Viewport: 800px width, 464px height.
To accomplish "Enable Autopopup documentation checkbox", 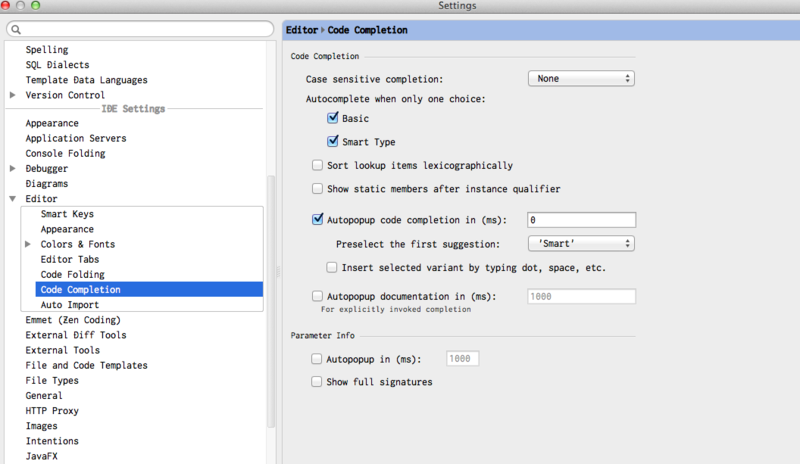I will [317, 296].
